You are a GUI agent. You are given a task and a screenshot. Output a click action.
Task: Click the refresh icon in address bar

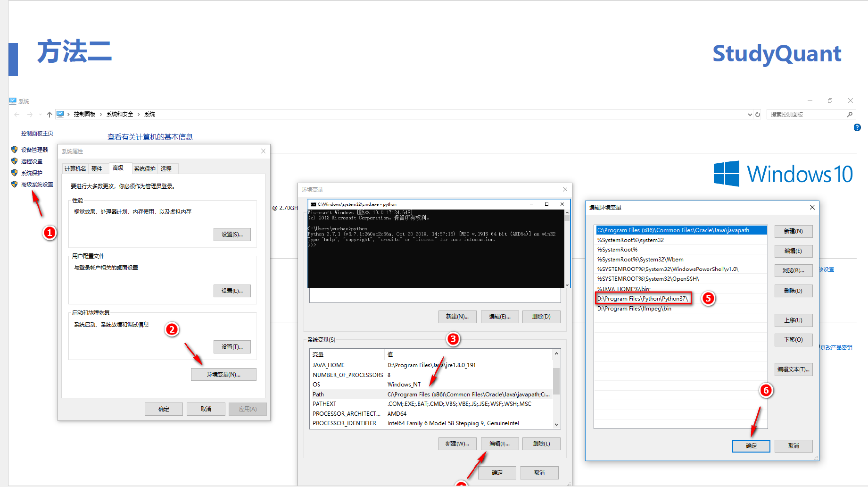click(x=758, y=114)
